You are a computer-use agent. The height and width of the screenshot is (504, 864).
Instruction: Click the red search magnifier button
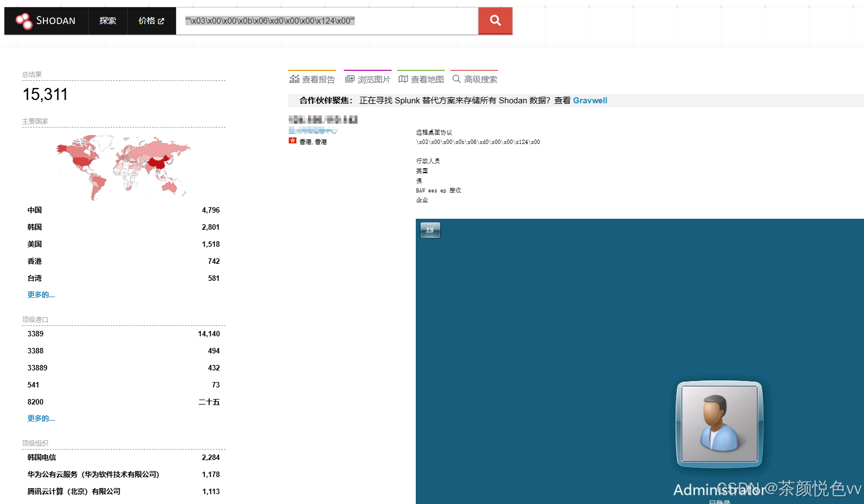point(495,21)
